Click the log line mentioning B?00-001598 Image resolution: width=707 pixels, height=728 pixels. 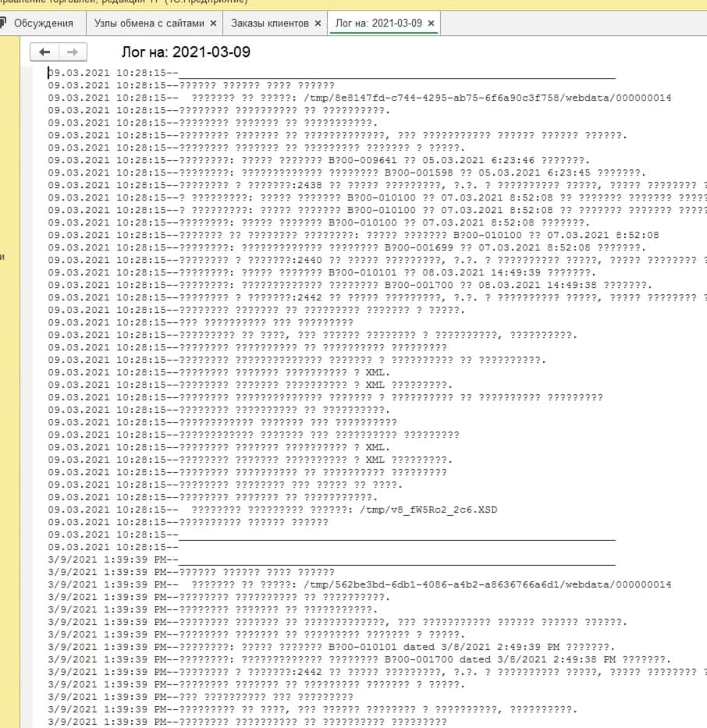tap(346, 172)
